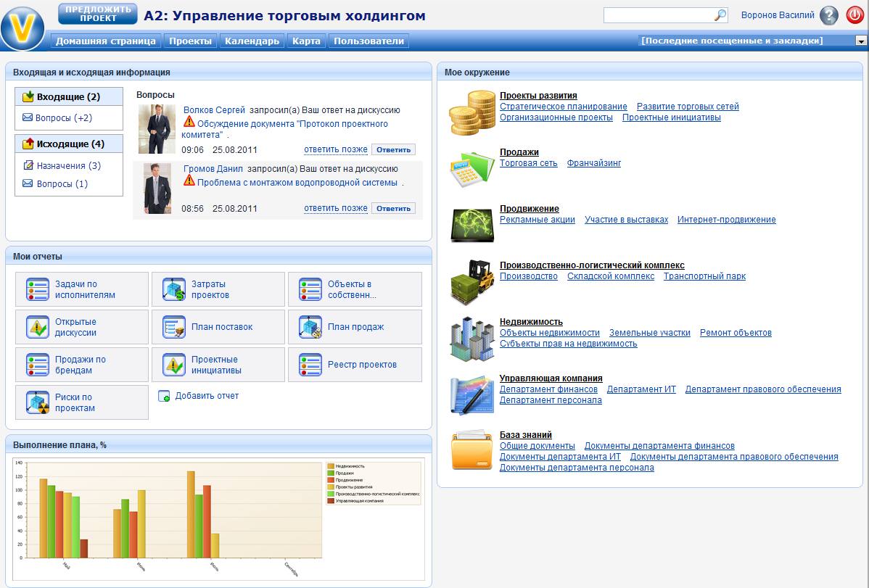Click the gold coins Проекты развития icon
The image size is (869, 588).
point(472,114)
